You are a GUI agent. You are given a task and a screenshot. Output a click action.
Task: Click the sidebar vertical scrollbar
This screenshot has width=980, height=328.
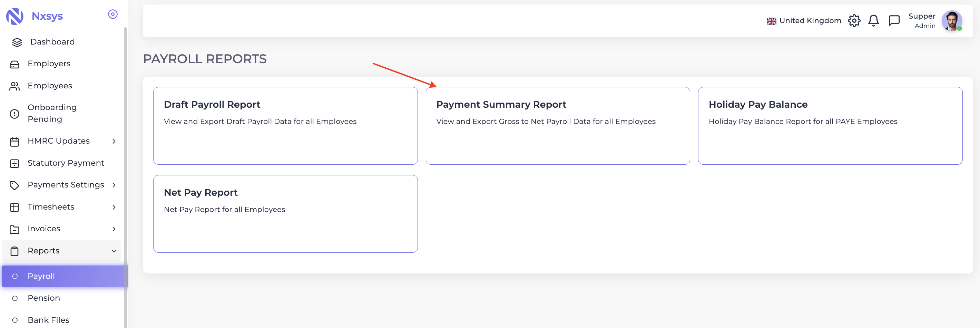(x=125, y=178)
